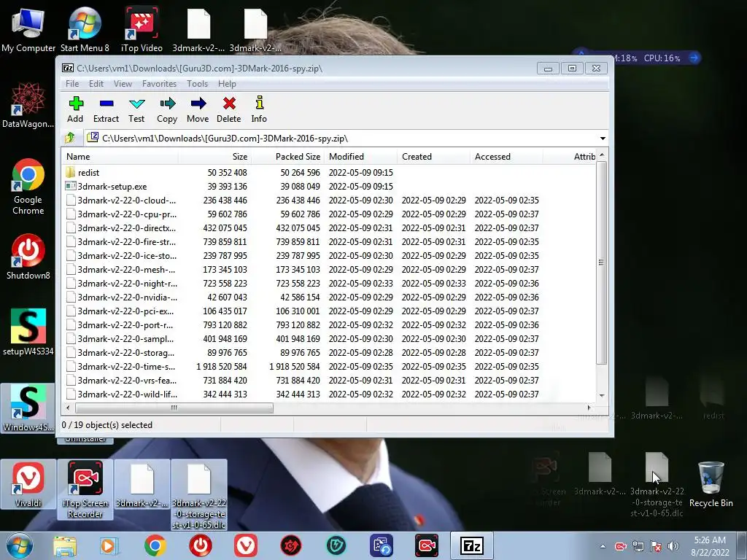This screenshot has height=560, width=747.
Task: Click the Copy toolbar icon
Action: click(167, 109)
